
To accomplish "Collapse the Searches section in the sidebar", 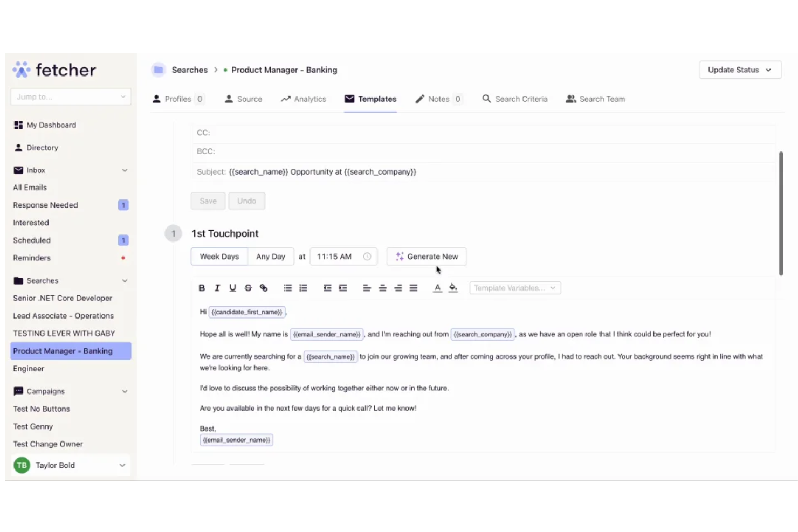I will point(125,280).
